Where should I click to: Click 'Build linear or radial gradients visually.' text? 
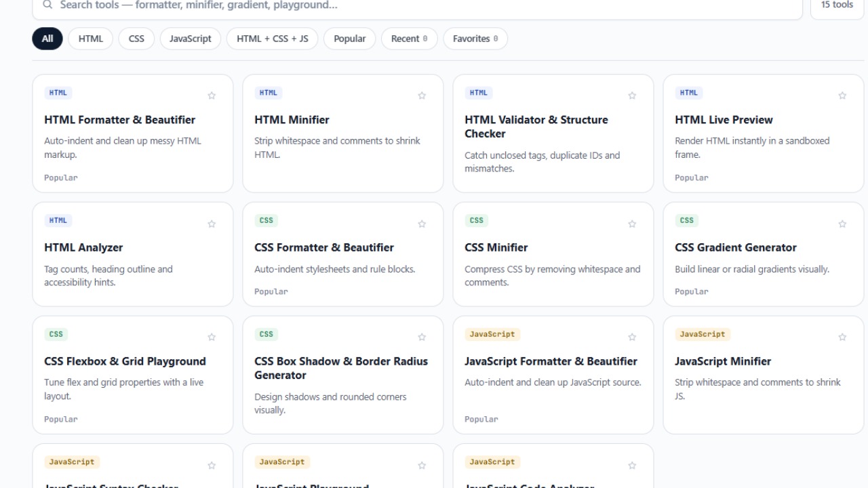[752, 269]
